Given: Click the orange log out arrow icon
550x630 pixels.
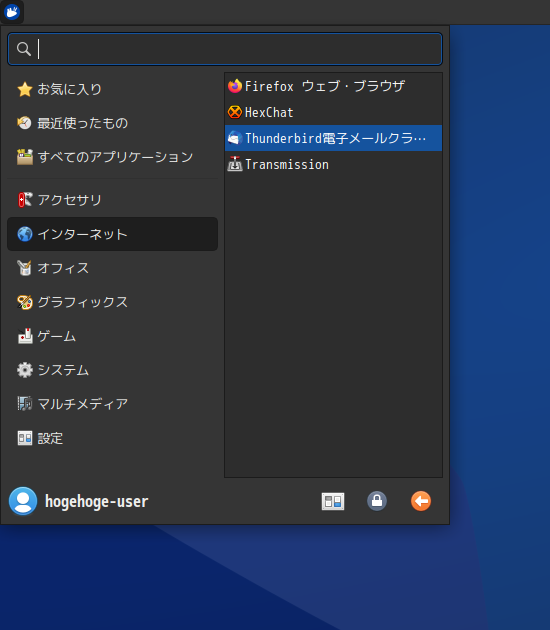Looking at the screenshot, I should (x=421, y=501).
